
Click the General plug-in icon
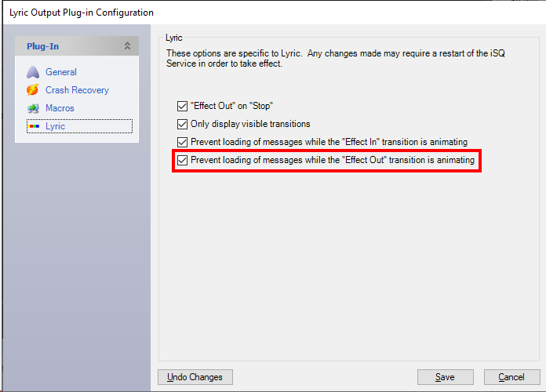tap(32, 72)
